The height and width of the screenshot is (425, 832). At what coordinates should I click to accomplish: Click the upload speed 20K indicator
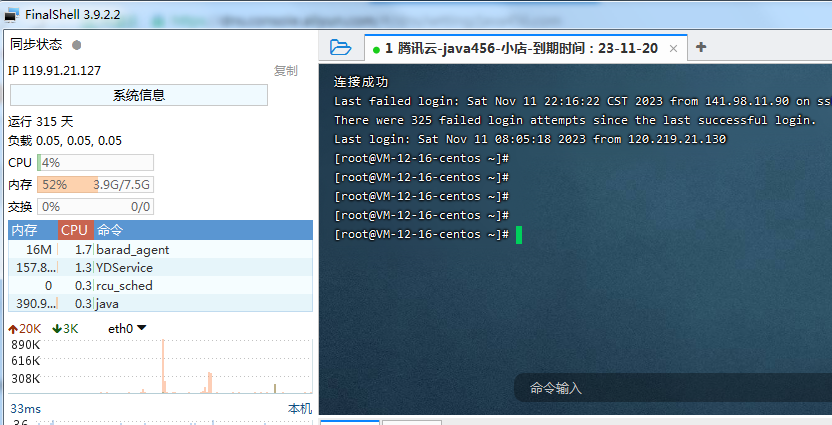coord(24,329)
